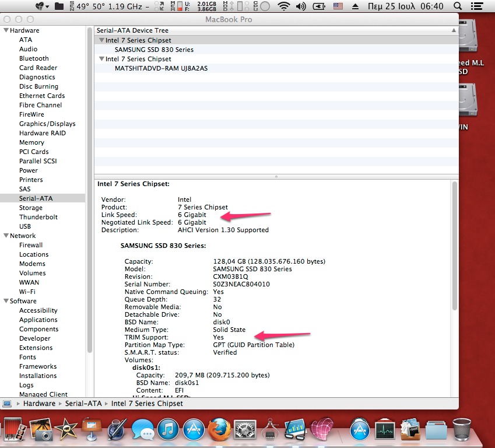This screenshot has height=448, width=495.
Task: Click the sidebar vertical scrollbar
Action: tap(89, 190)
